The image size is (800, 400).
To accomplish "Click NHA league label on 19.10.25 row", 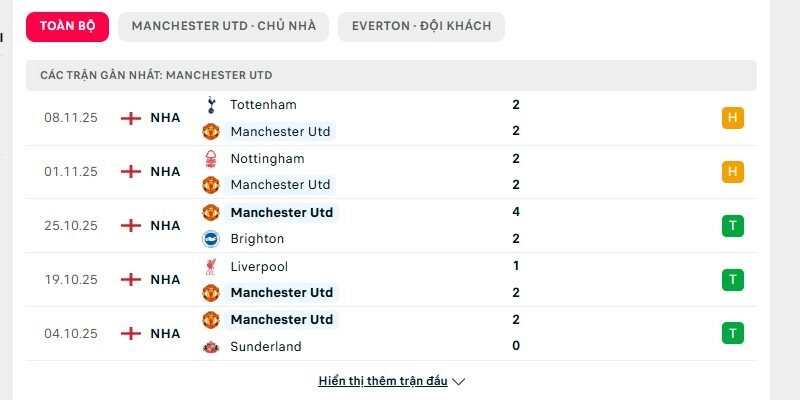I will [165, 280].
